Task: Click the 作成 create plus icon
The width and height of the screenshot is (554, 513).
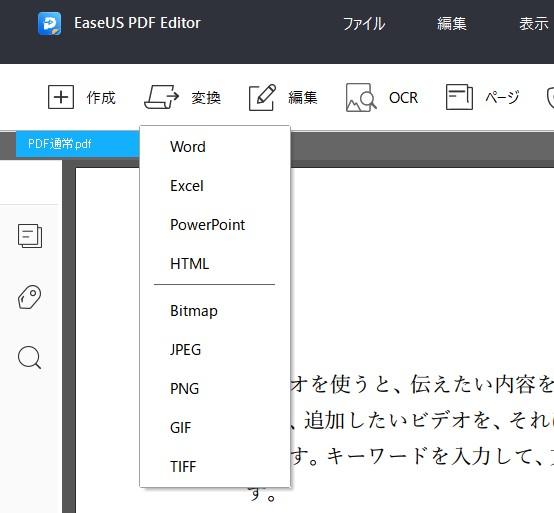Action: [x=61, y=97]
